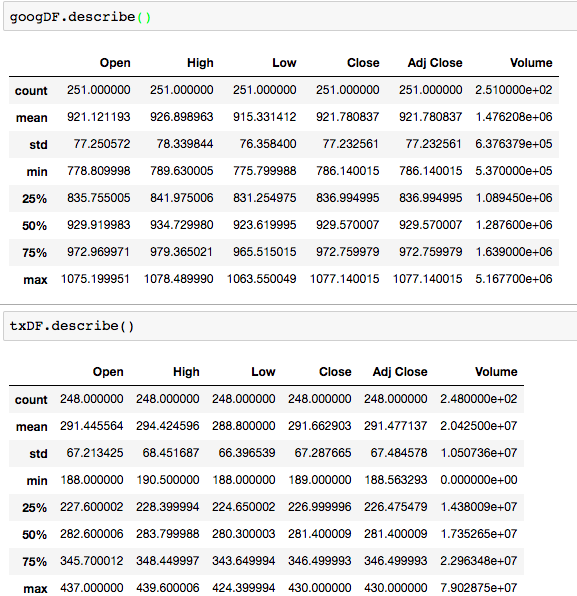Select 75% High value 979.365021
577x596 pixels.
click(182, 252)
